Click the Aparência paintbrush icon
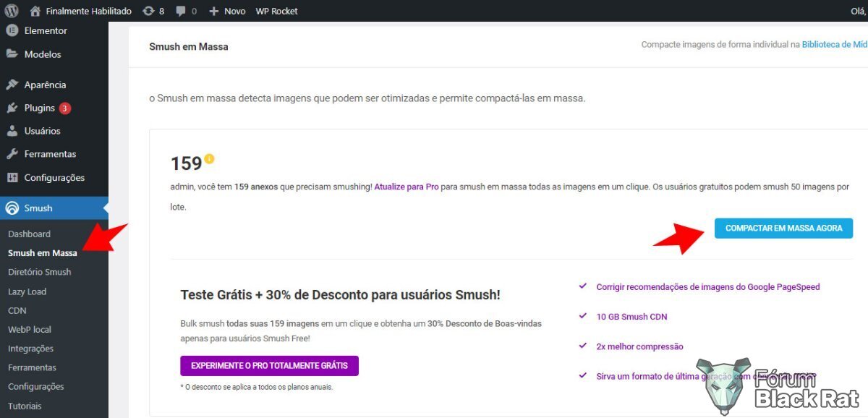Viewport: 868px width, 418px height. (x=12, y=85)
